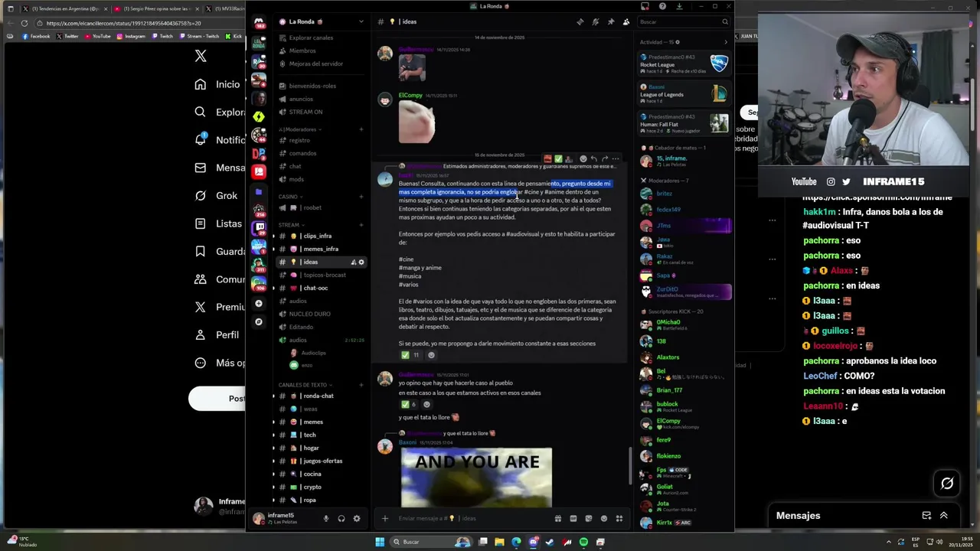This screenshot has height=551, width=980.
Task: Collapse the Moderadores category
Action: point(299,129)
